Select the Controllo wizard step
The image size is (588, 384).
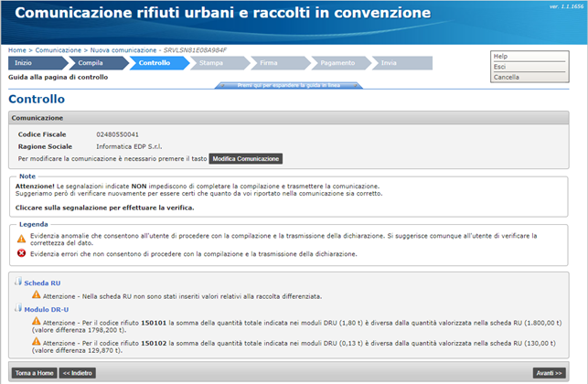click(155, 63)
